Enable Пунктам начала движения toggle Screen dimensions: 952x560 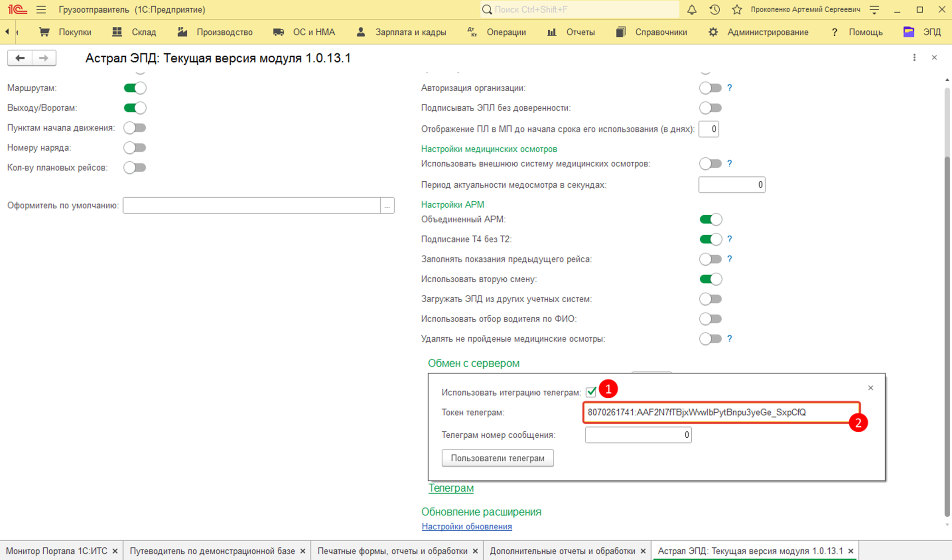135,128
